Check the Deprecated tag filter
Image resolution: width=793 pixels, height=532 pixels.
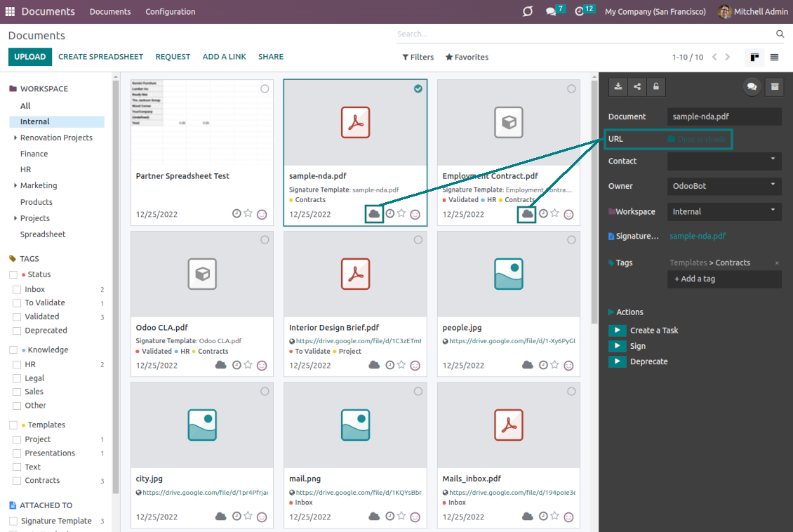[x=17, y=331]
